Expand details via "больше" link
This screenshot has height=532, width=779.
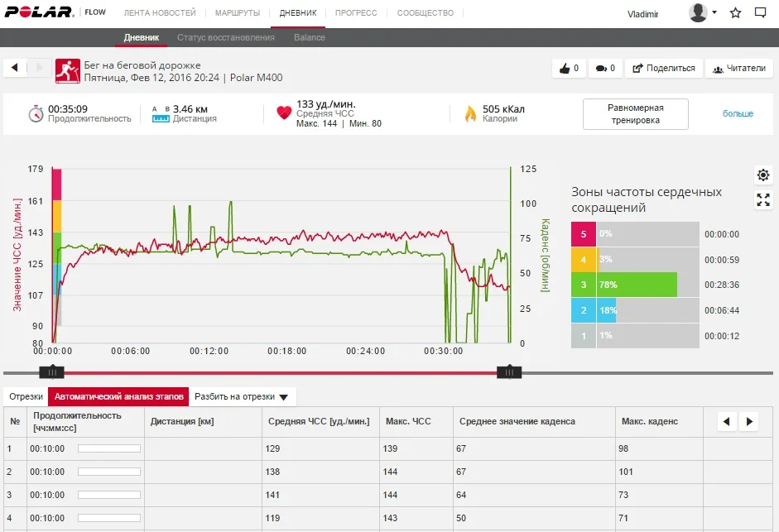(x=738, y=113)
